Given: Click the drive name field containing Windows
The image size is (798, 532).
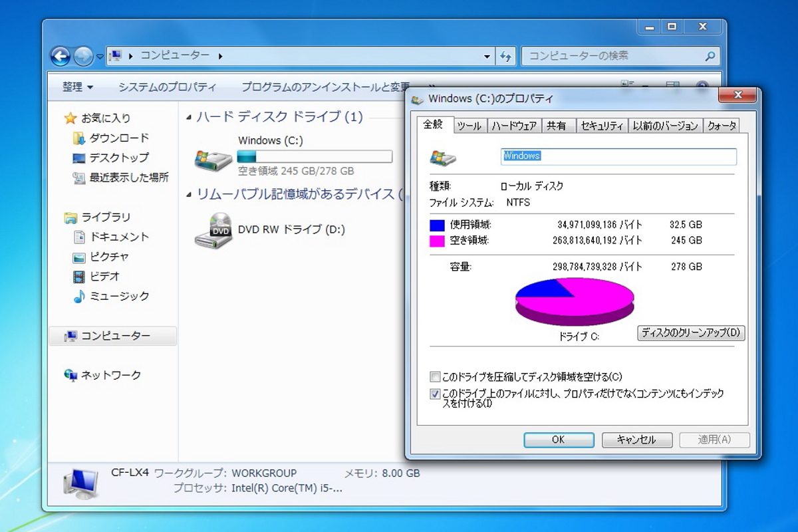Looking at the screenshot, I should (618, 156).
